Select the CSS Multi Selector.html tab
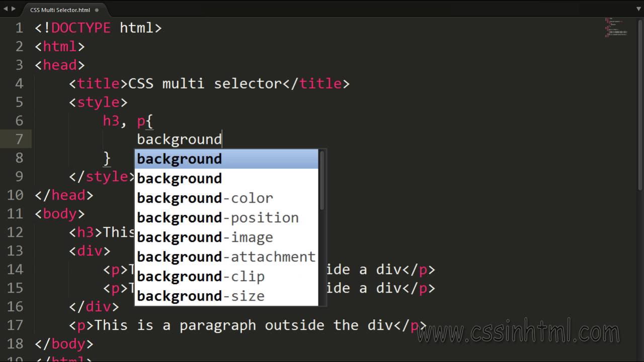 [59, 10]
